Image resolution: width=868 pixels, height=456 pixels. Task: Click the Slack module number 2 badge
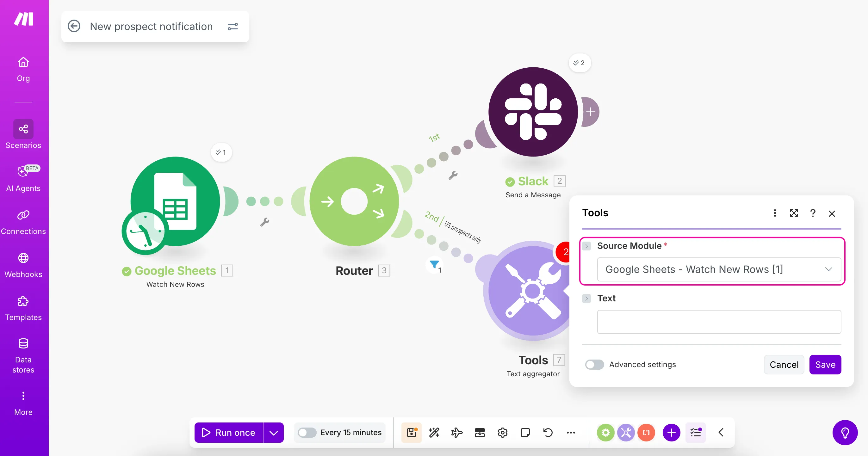click(x=560, y=181)
